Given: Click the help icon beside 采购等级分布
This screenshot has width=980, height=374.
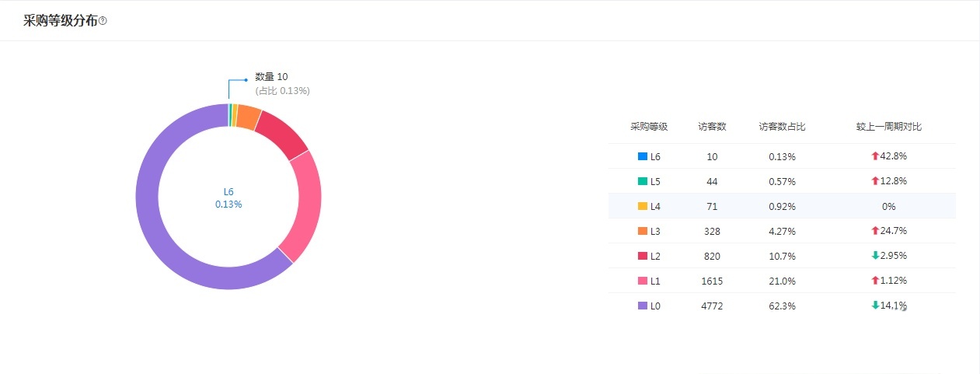Looking at the screenshot, I should [103, 22].
